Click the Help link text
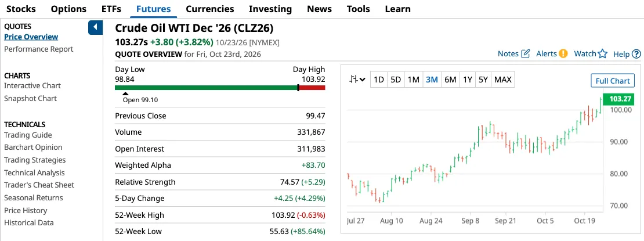The width and height of the screenshot is (644, 241). point(621,54)
